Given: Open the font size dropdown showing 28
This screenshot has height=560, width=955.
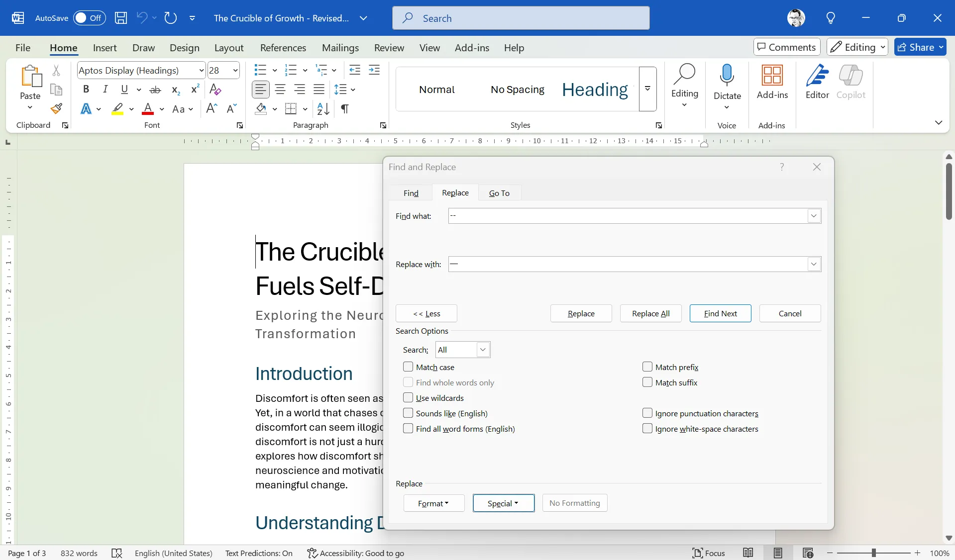Looking at the screenshot, I should click(x=235, y=70).
